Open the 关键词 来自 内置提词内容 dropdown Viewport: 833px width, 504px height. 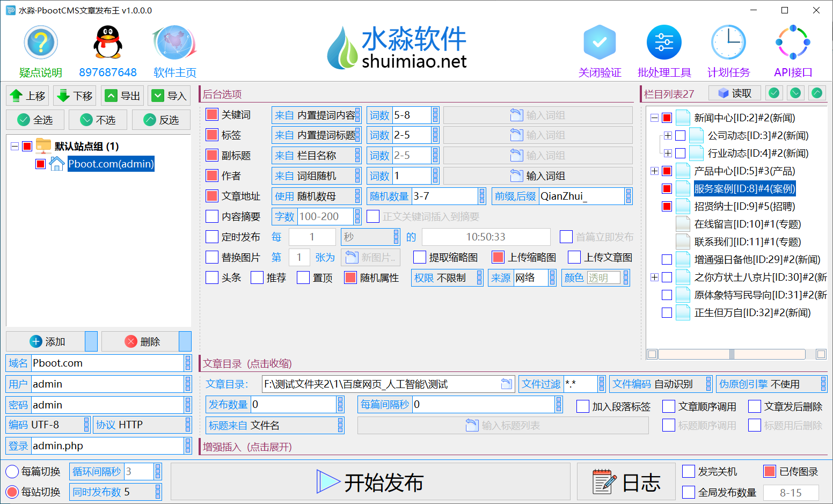click(316, 115)
